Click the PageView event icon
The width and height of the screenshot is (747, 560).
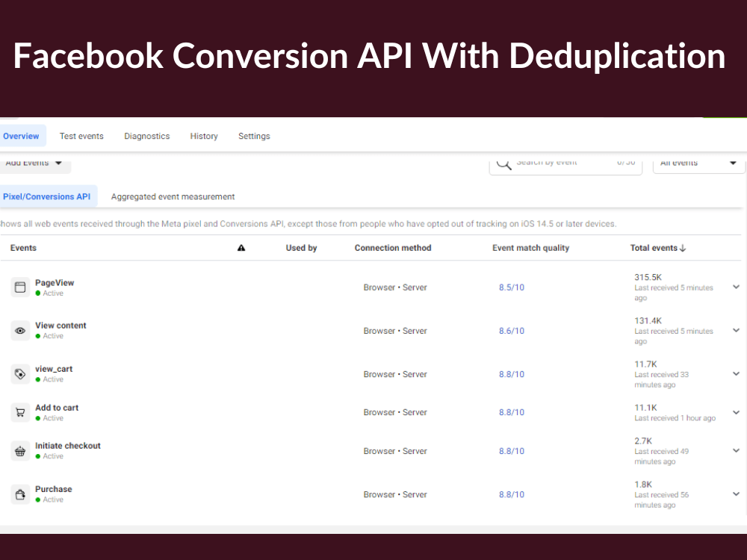20,285
